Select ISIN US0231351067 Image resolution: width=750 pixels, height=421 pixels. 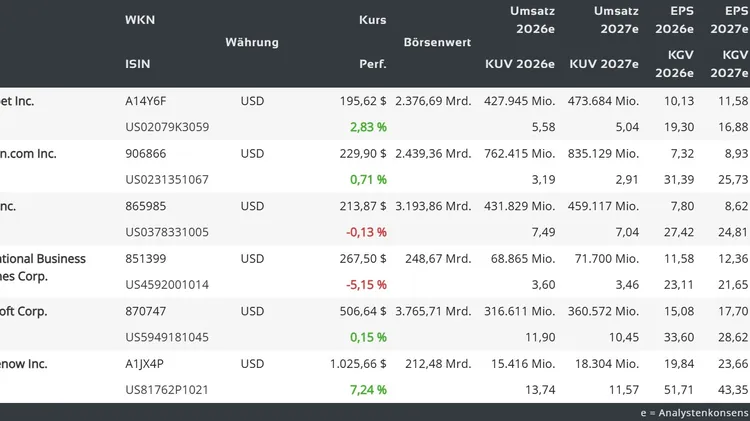click(167, 180)
